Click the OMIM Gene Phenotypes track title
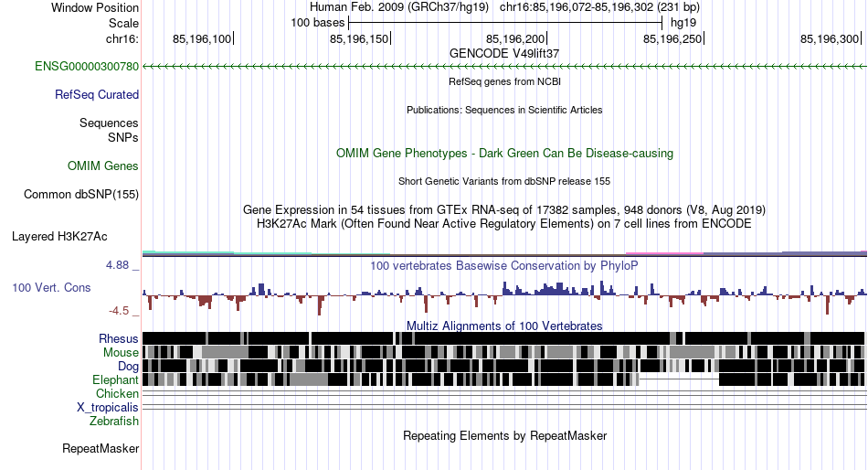 pos(504,154)
